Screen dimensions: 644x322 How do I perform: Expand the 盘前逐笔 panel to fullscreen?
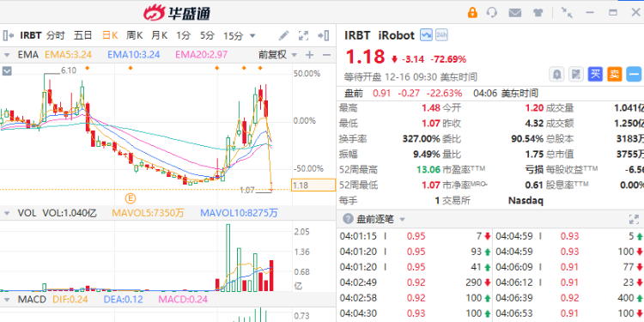click(x=635, y=219)
